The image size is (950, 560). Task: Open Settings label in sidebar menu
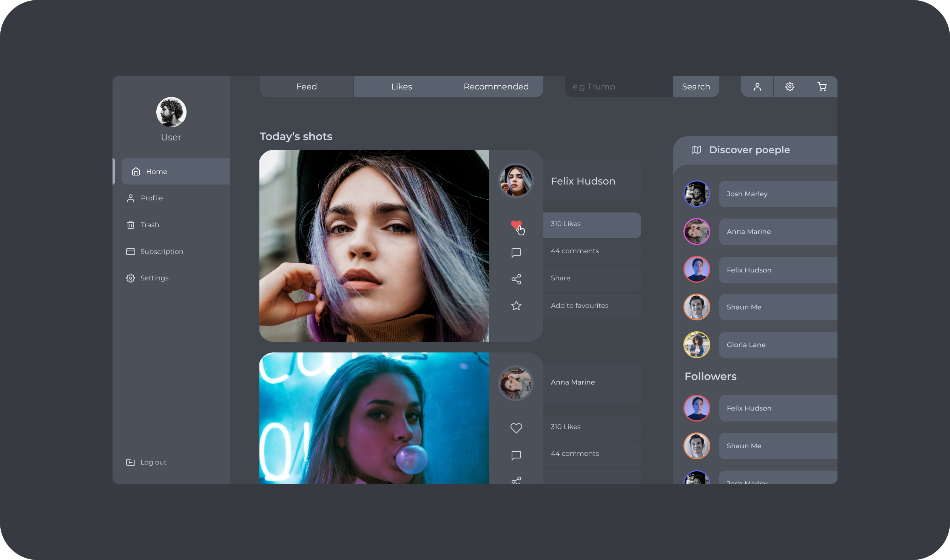pyautogui.click(x=154, y=278)
